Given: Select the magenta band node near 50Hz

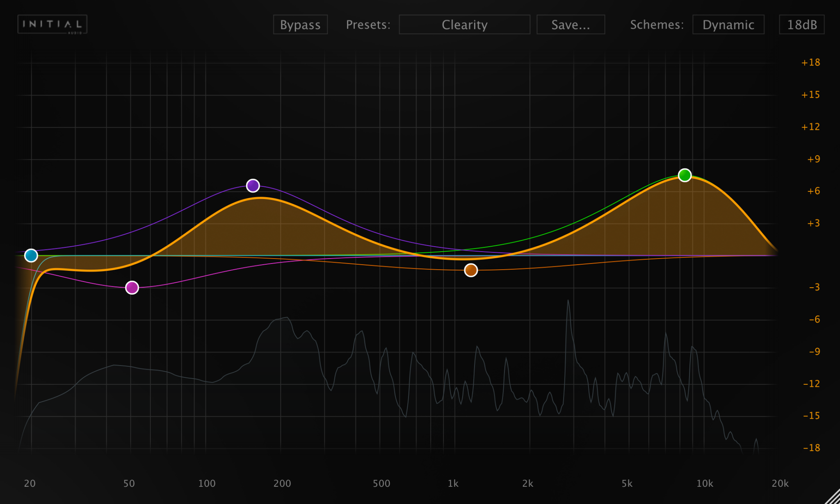Looking at the screenshot, I should pos(132,287).
